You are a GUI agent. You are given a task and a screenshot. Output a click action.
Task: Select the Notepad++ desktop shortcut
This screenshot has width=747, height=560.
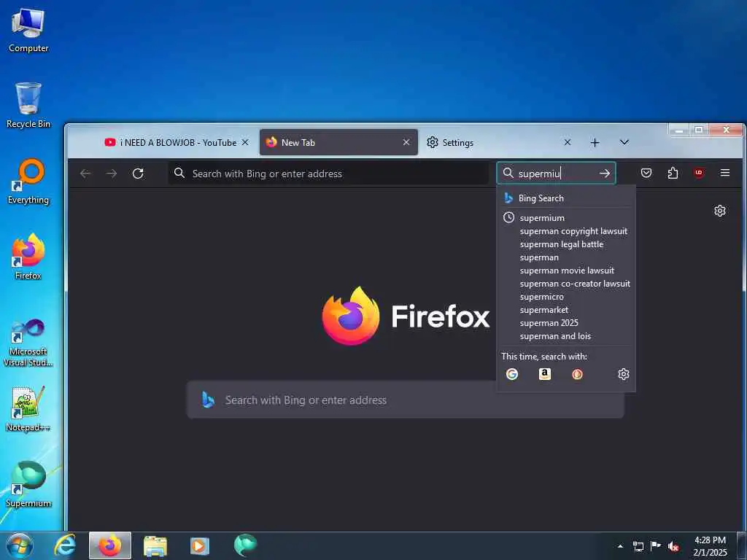pyautogui.click(x=28, y=409)
